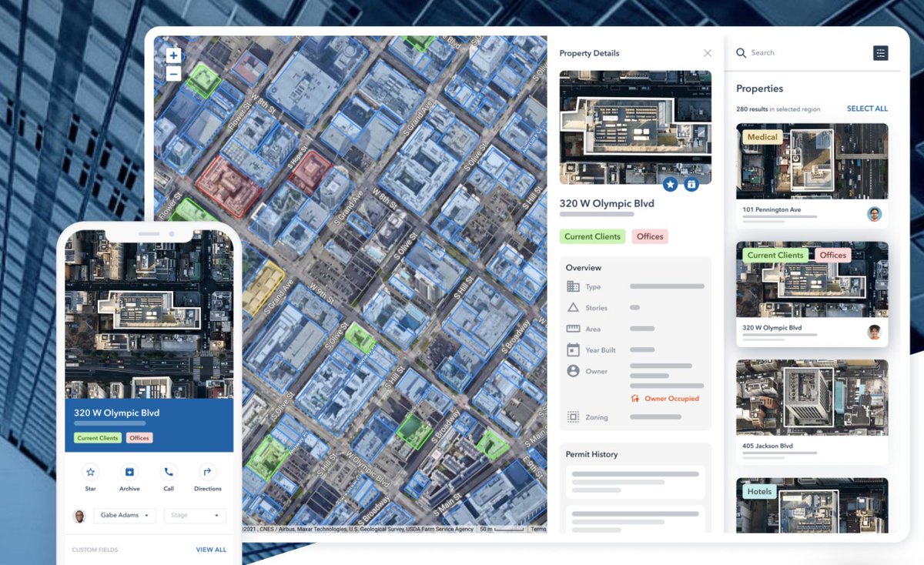Image resolution: width=924 pixels, height=565 pixels.
Task: Select the Star icon on Property Details image
Action: (x=670, y=184)
